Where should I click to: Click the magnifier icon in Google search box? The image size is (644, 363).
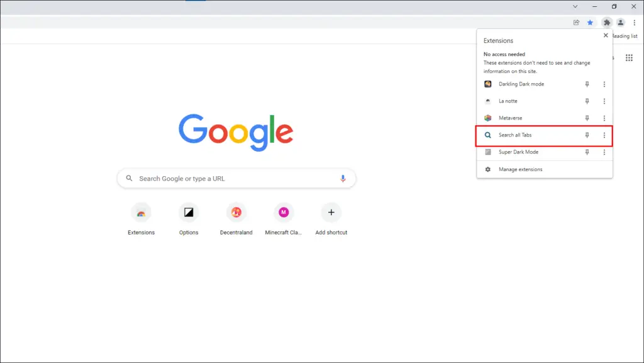(129, 178)
